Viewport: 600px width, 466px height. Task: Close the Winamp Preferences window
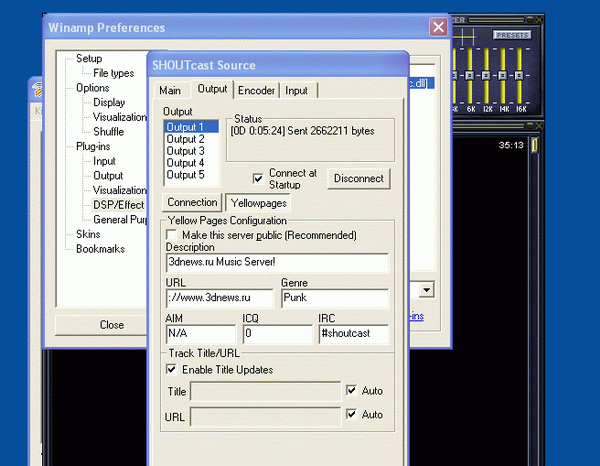point(437,27)
